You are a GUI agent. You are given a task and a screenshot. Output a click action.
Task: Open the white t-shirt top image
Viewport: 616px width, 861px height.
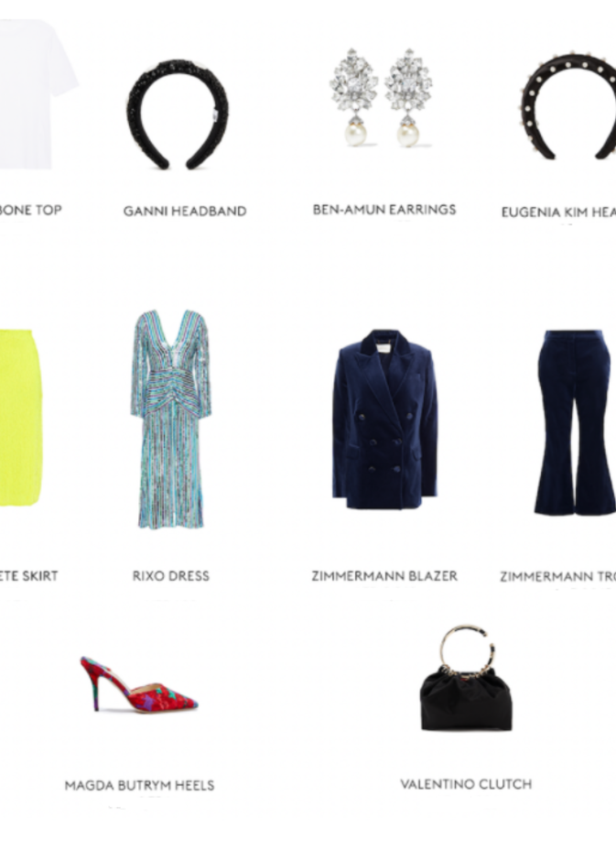pyautogui.click(x=37, y=94)
